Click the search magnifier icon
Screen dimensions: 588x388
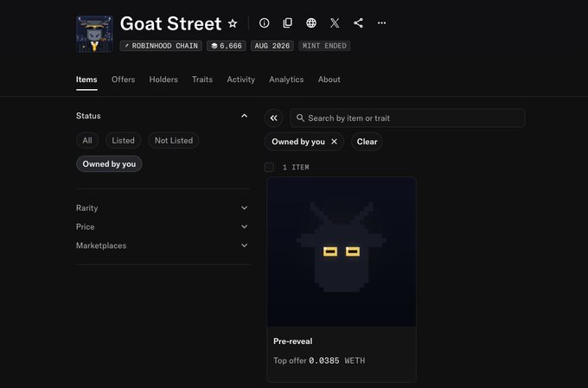point(300,118)
